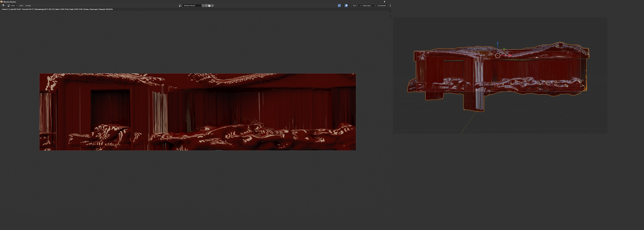Toggle overlays display button
The height and width of the screenshot is (230, 644).
(x=346, y=6)
